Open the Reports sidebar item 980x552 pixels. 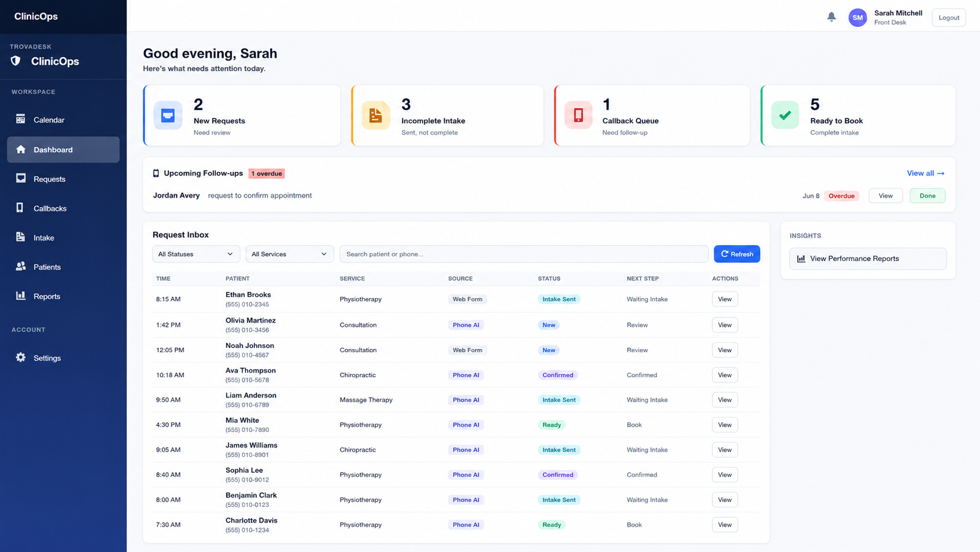[x=63, y=296]
